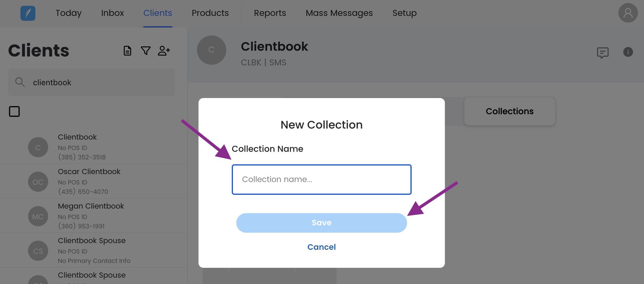Focus the Collection name input field
The image size is (644, 284).
321,180
